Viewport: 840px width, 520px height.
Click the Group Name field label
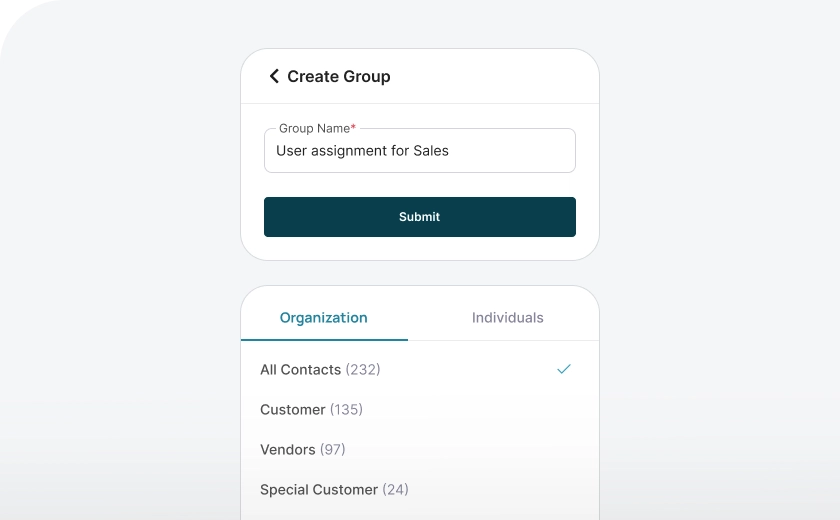click(x=314, y=128)
